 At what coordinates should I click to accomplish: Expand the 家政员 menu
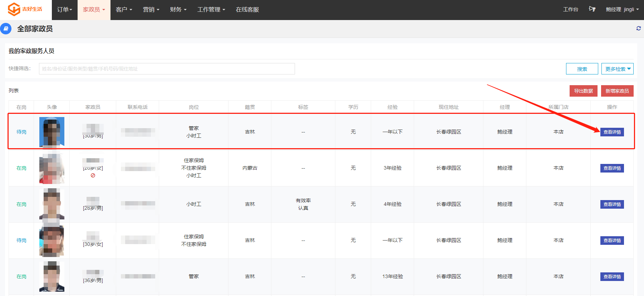(94, 10)
